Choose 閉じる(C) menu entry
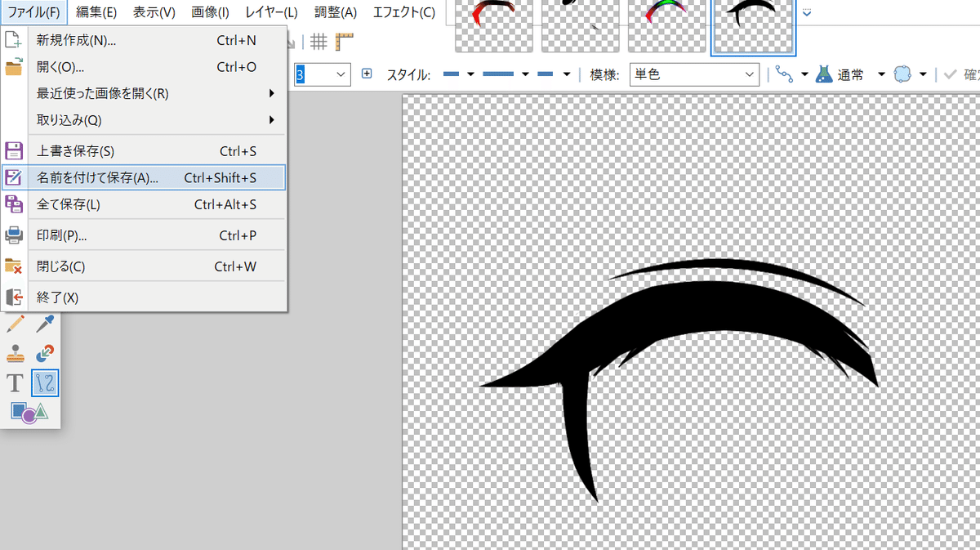The width and height of the screenshot is (980, 550). click(x=144, y=266)
